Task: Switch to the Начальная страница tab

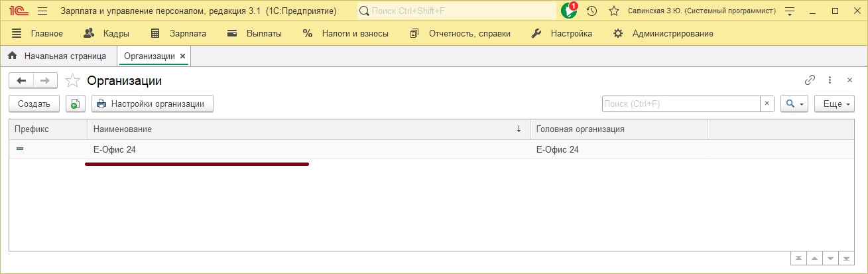Action: 58,56
